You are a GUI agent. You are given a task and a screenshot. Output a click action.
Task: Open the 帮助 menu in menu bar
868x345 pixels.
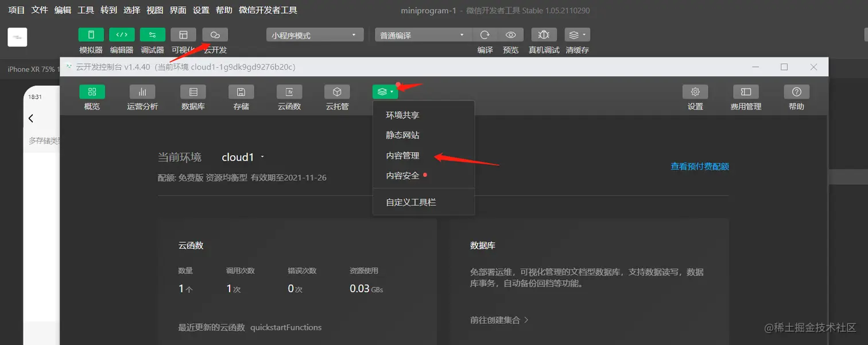point(224,10)
